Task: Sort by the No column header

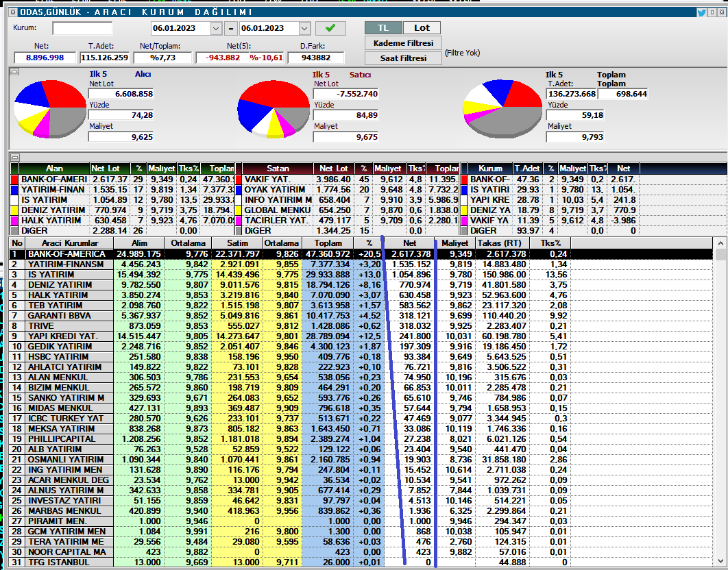Action: click(x=17, y=243)
